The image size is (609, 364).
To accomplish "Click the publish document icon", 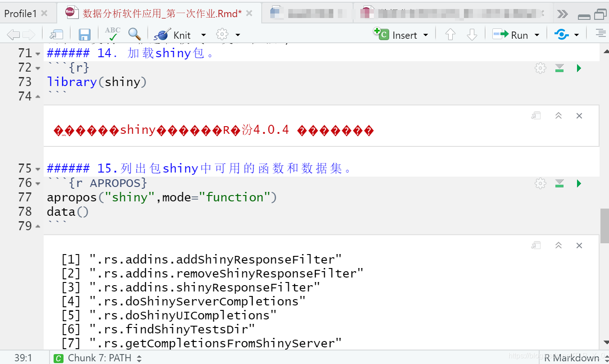I will 561,35.
